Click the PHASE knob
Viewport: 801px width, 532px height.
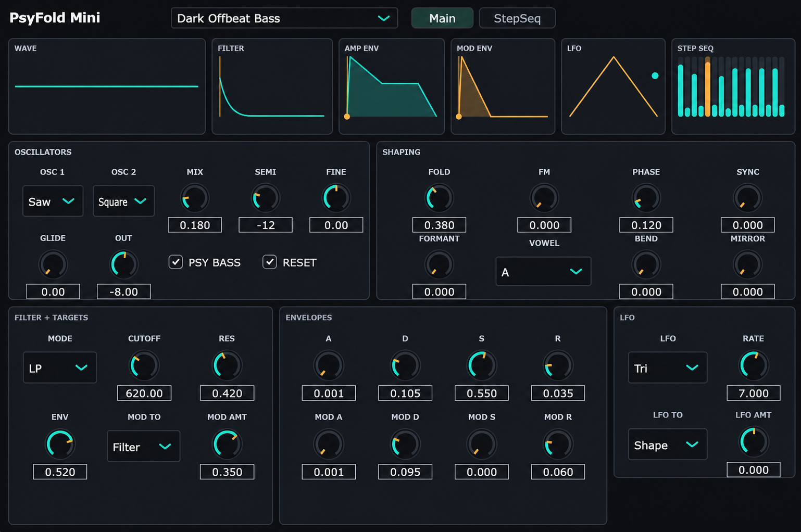646,198
